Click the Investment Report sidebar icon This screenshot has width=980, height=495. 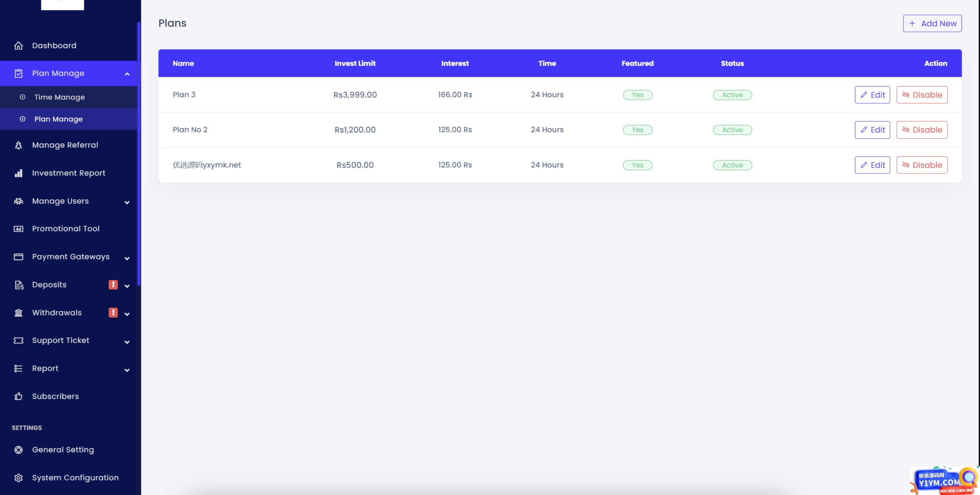pos(18,172)
